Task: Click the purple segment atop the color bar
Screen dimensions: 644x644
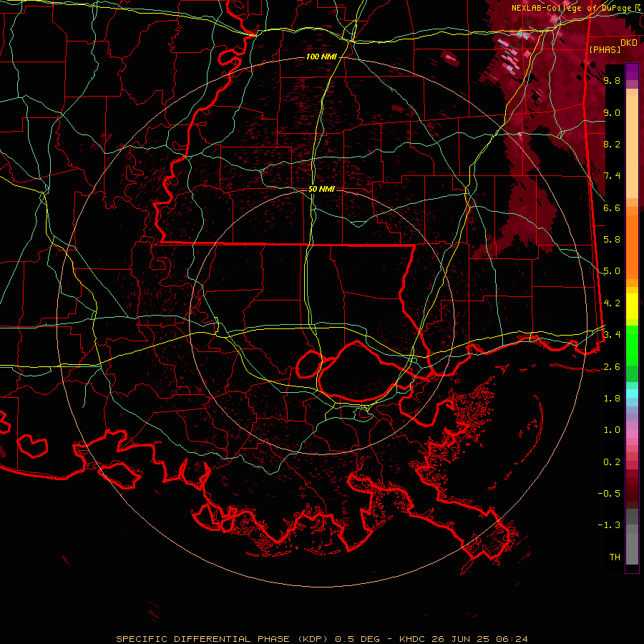Action: tap(632, 72)
